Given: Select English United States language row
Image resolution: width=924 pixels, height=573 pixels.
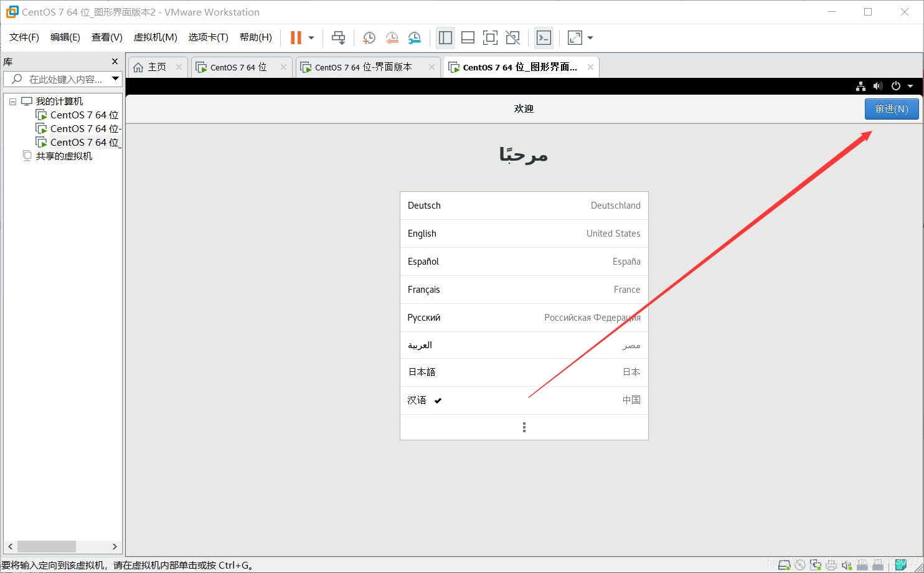Looking at the screenshot, I should (524, 234).
